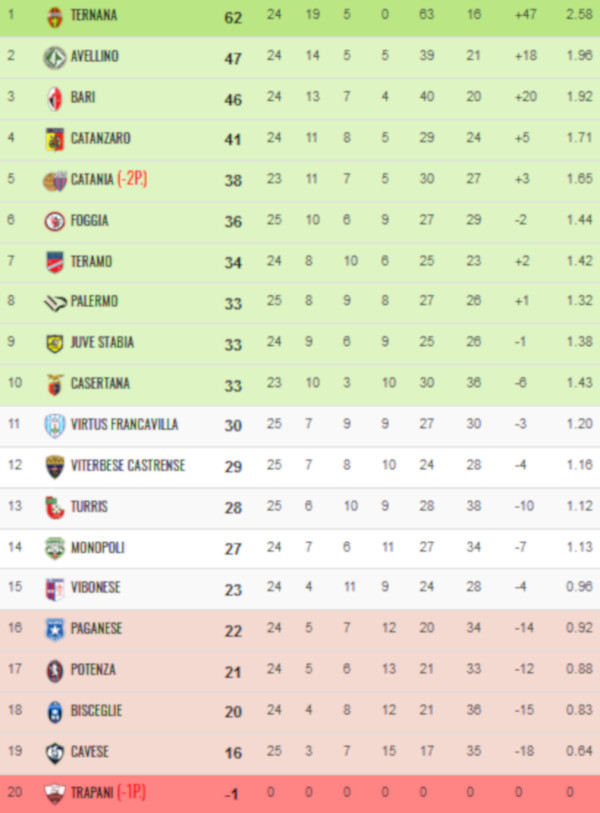Click the Catanzaro crest icon
Image resolution: width=600 pixels, height=813 pixels.
(x=54, y=139)
